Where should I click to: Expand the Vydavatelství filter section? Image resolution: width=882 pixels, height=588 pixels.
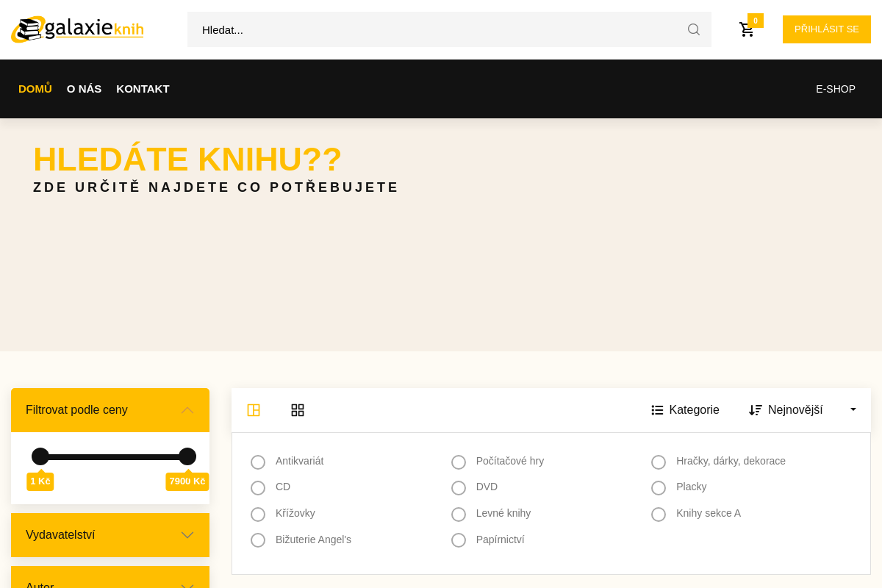pyautogui.click(x=187, y=535)
